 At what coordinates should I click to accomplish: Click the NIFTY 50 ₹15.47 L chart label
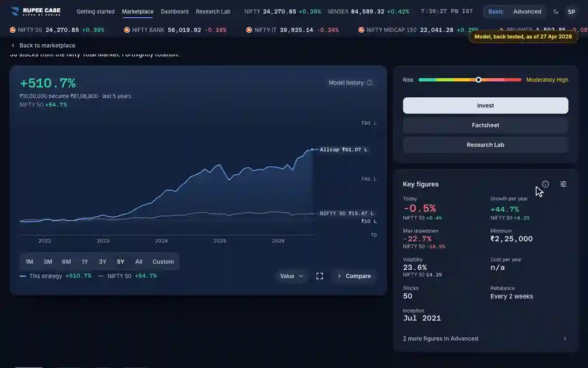click(x=346, y=213)
